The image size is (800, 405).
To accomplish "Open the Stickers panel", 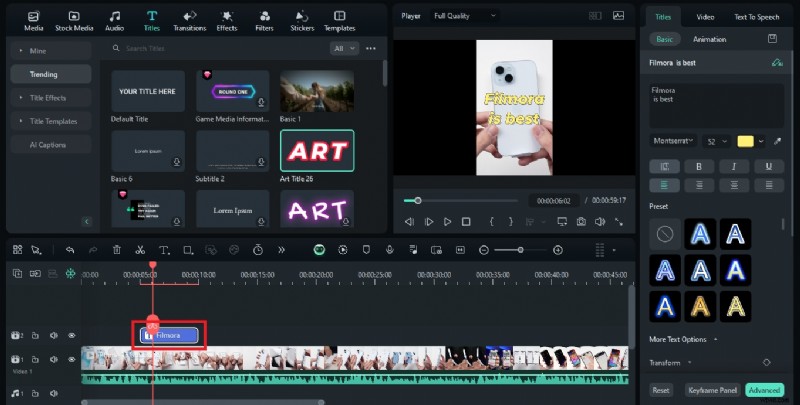I will [300, 21].
